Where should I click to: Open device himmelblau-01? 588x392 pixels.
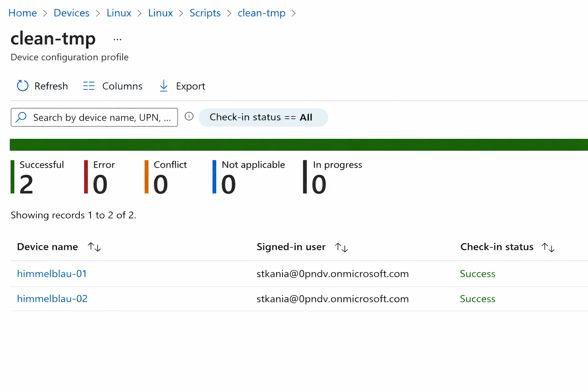52,274
